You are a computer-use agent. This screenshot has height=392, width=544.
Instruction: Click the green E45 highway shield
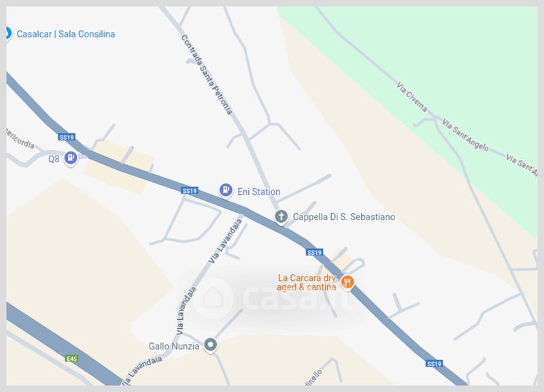72,359
